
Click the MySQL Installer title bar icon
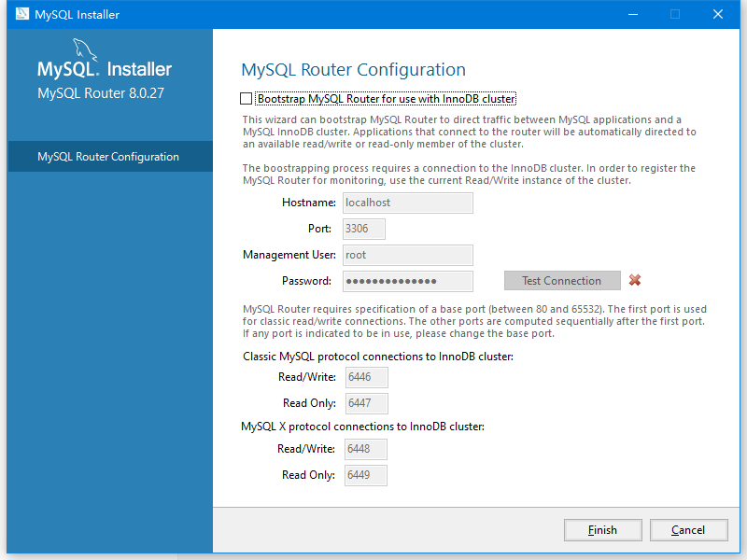(x=21, y=14)
